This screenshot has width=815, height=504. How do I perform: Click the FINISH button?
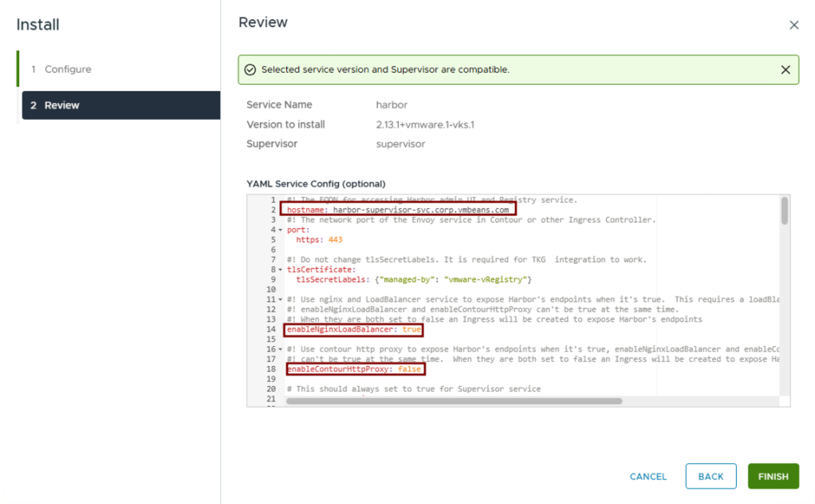coord(773,476)
